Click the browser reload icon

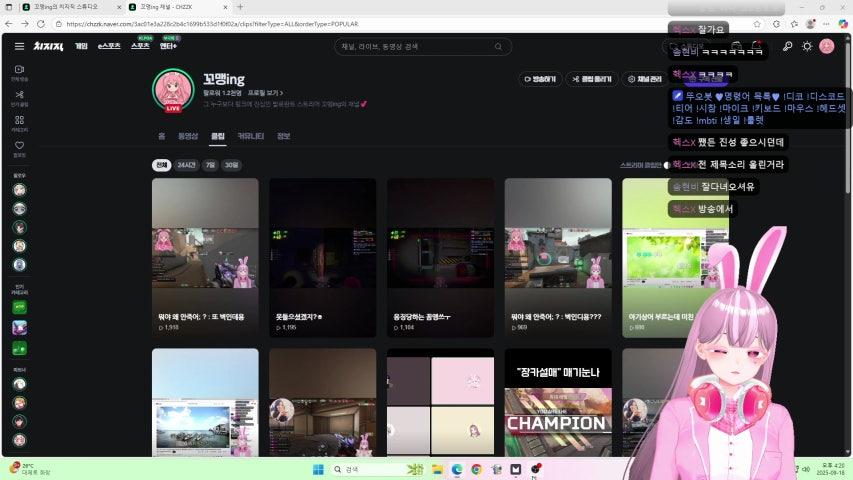tap(41, 24)
